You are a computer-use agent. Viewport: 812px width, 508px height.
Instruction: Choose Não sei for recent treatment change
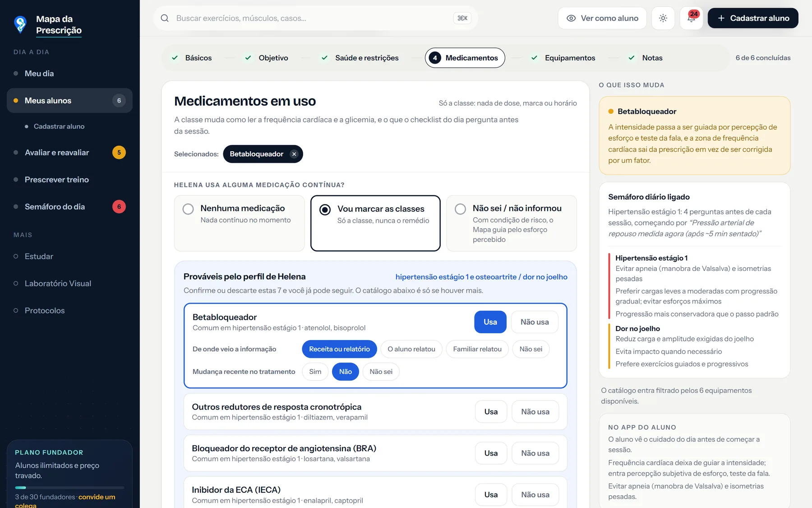coord(381,372)
